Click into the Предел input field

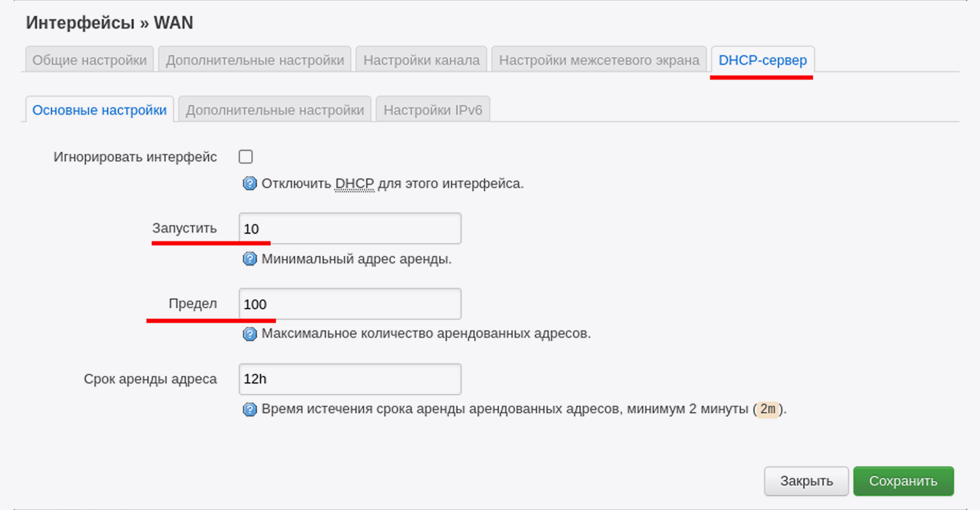(x=350, y=304)
